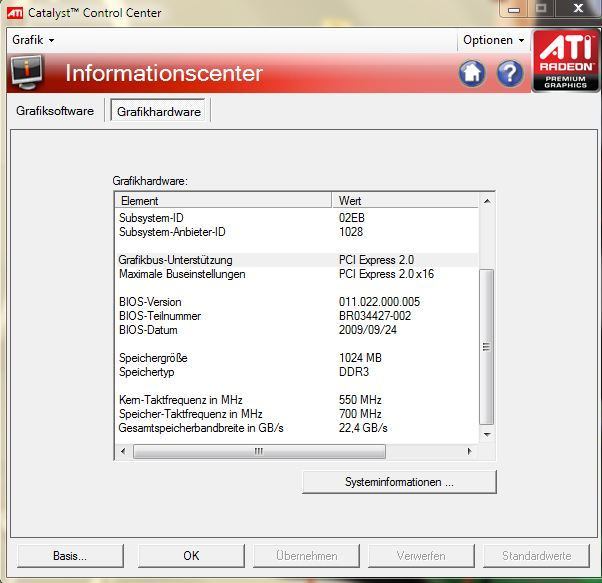
Task: Click the horizontal scrollbar left arrow
Action: (x=123, y=451)
